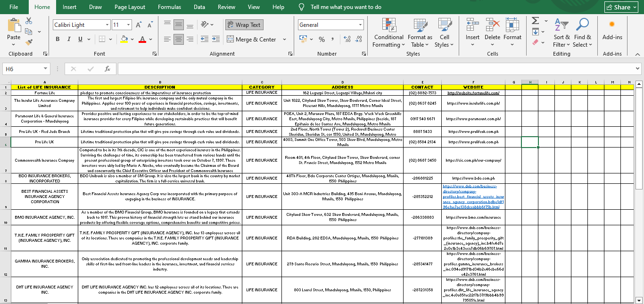The image size is (644, 304).
Task: Apply Percent Style to the cell
Action: (x=322, y=39)
